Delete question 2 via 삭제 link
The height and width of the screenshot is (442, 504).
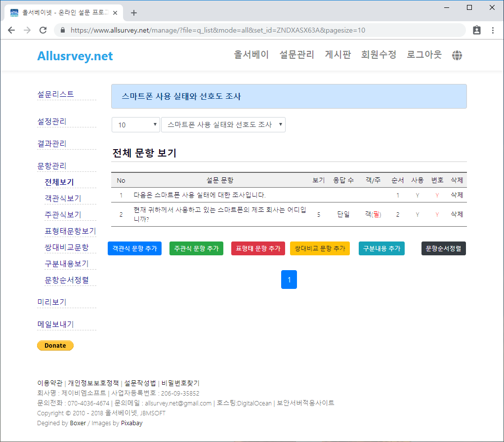[x=457, y=214]
